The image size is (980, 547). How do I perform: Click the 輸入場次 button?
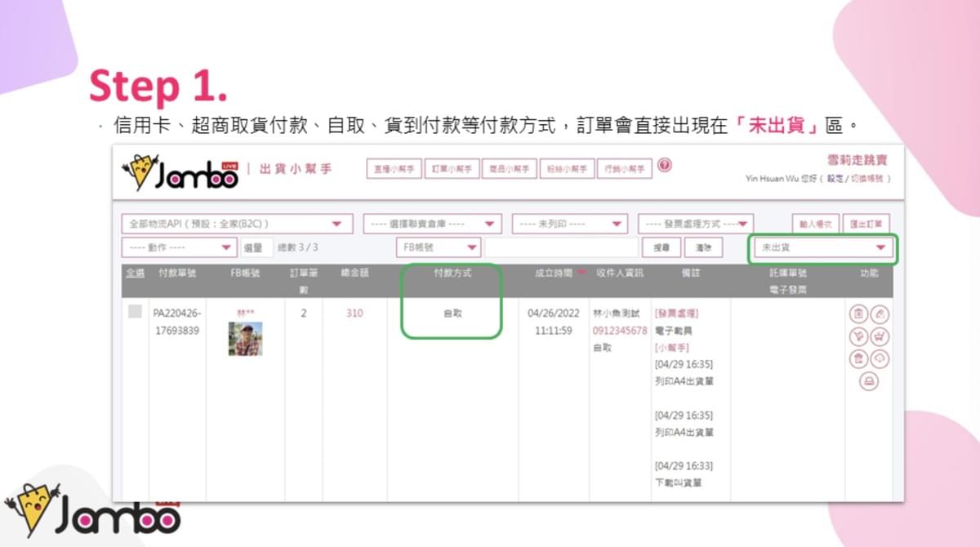(816, 224)
